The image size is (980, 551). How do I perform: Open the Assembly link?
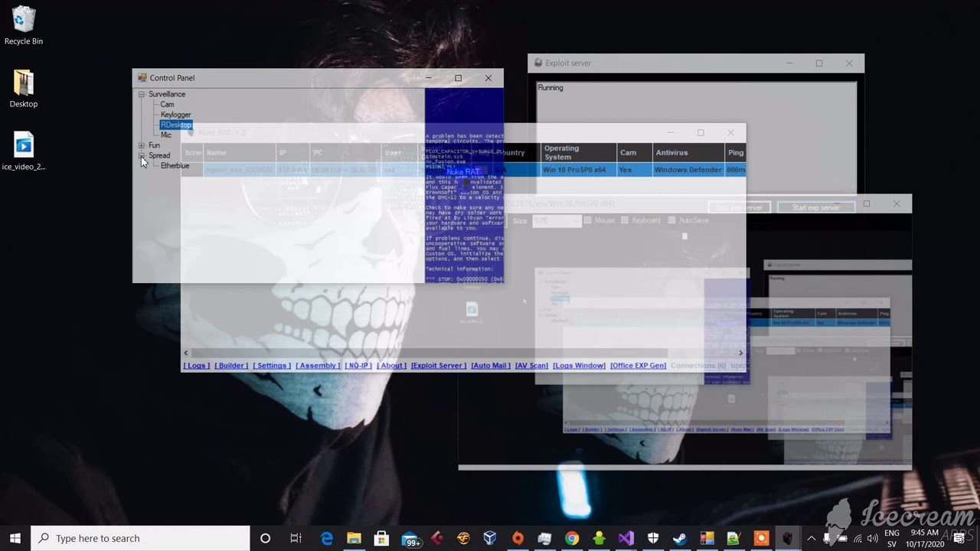click(x=318, y=366)
